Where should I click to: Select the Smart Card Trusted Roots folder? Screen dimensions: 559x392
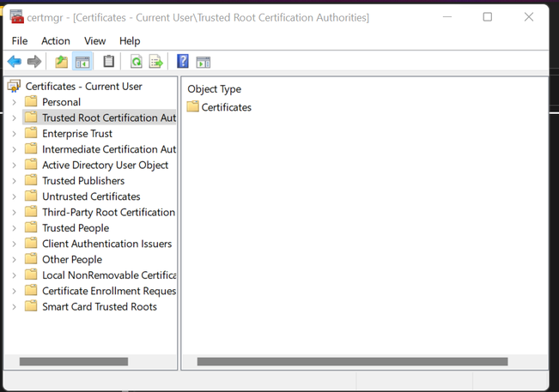[x=100, y=306]
